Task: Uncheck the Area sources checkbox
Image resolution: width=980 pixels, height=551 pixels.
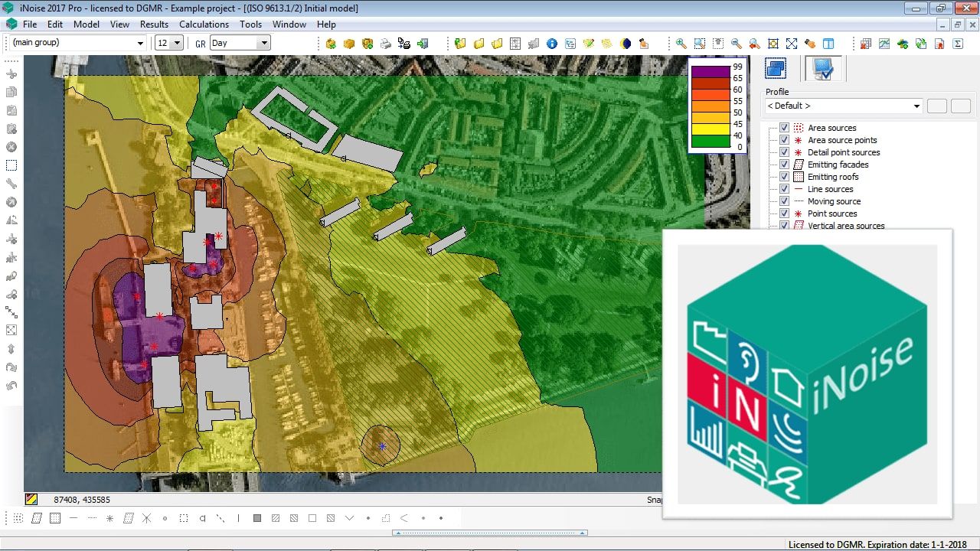Action: tap(784, 128)
